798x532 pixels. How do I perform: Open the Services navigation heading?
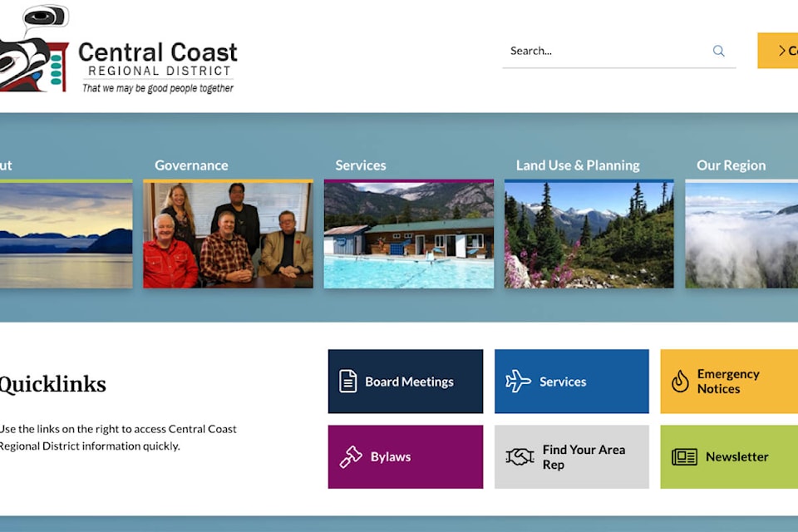point(360,165)
